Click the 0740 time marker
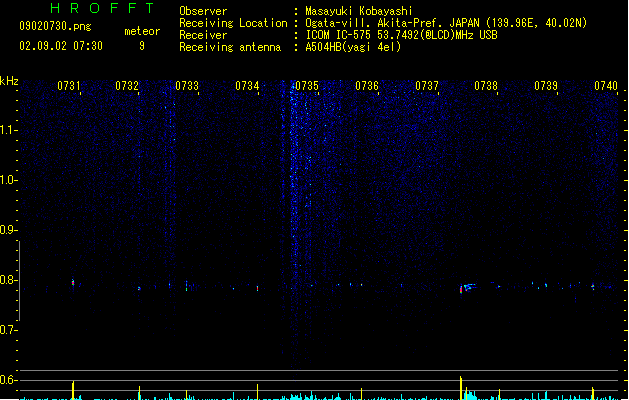Viewport: 629px width, 400px height. point(606,86)
